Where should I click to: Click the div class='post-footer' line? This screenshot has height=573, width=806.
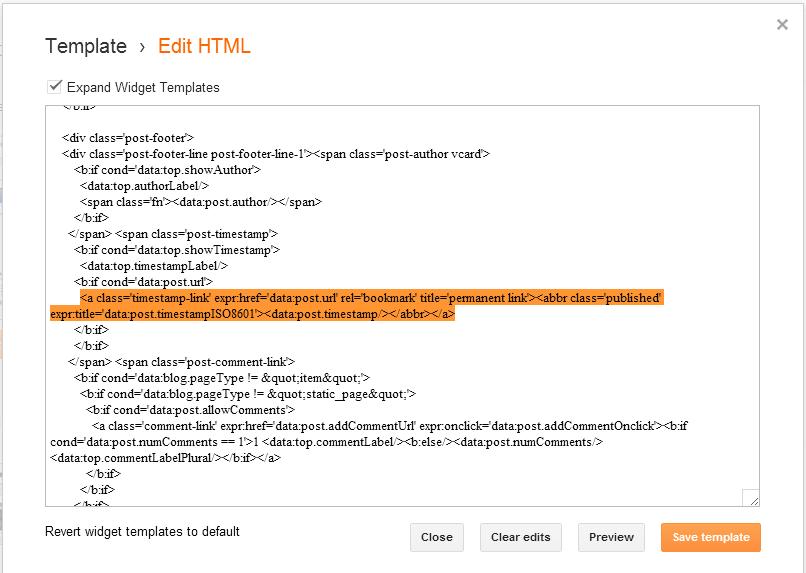[128, 138]
